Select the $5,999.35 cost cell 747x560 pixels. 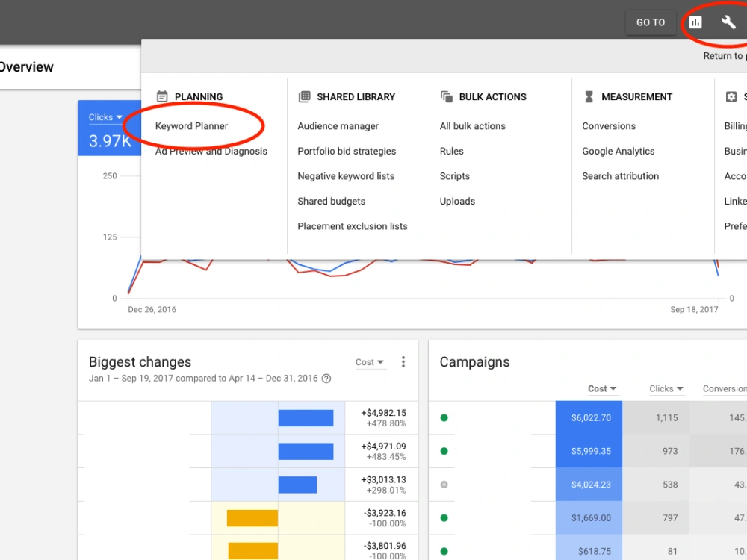(589, 451)
